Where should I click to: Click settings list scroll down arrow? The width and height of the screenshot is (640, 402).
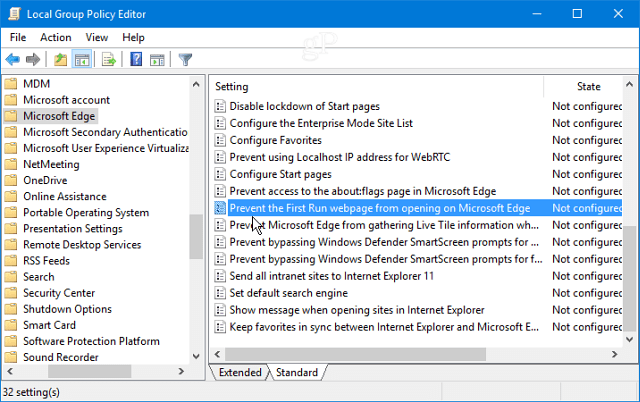(x=629, y=339)
